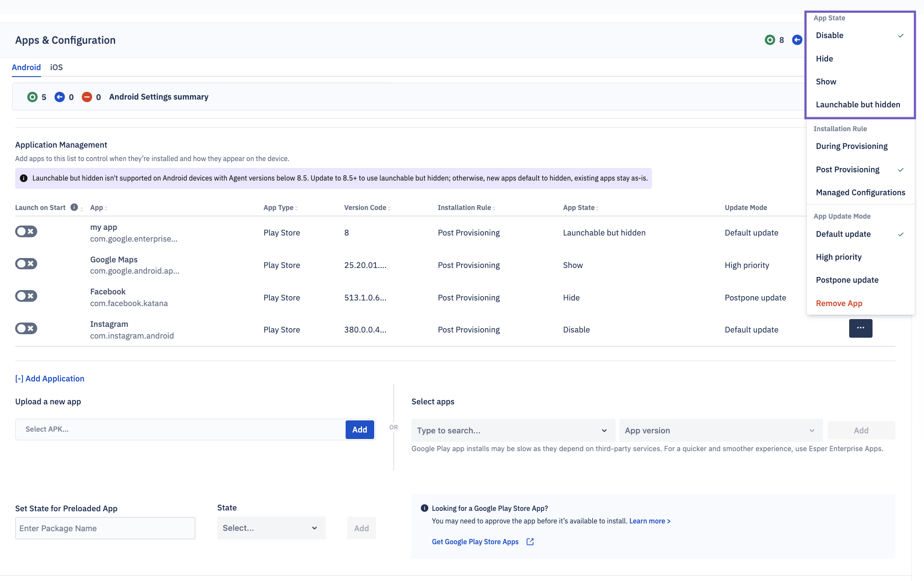The image size is (924, 581).
Task: Toggle Launch on Start for Instagram
Action: (26, 329)
